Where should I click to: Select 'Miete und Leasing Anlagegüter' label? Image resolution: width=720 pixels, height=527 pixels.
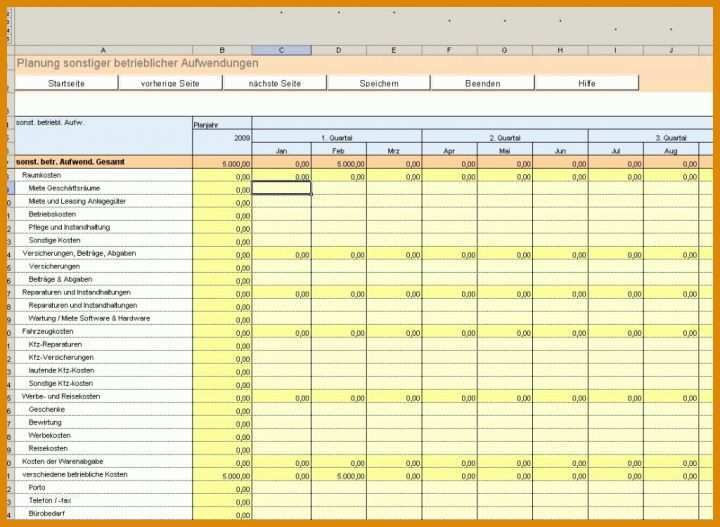click(77, 201)
